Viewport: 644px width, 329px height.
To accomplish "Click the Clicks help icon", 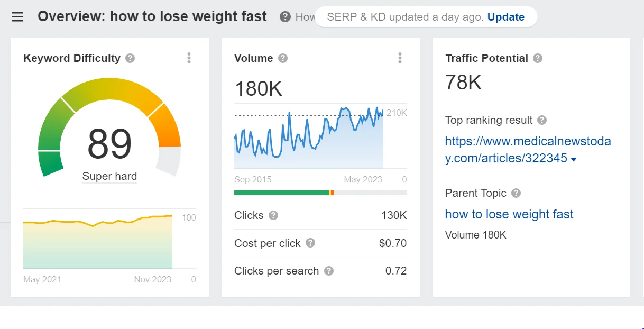I will click(273, 216).
